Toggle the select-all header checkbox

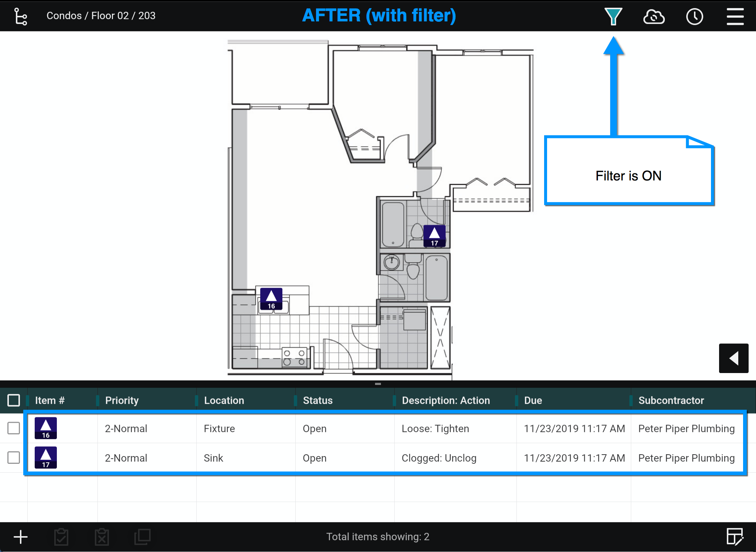(14, 400)
